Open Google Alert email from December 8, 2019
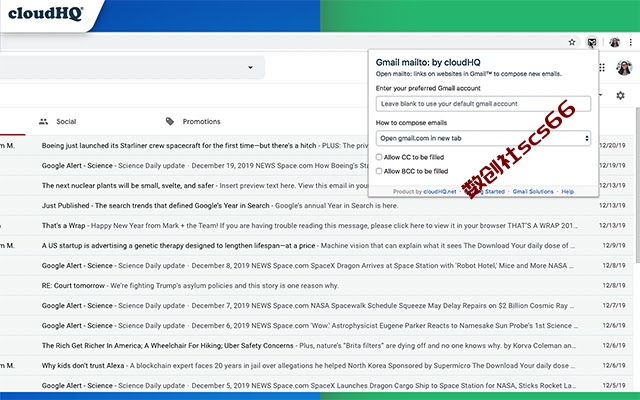The width and height of the screenshot is (640, 400). point(316,266)
